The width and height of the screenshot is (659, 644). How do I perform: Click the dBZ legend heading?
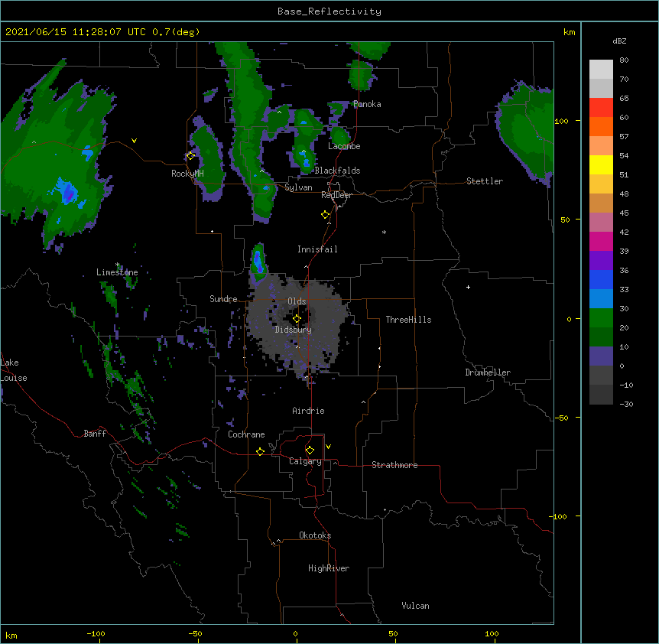pos(619,41)
